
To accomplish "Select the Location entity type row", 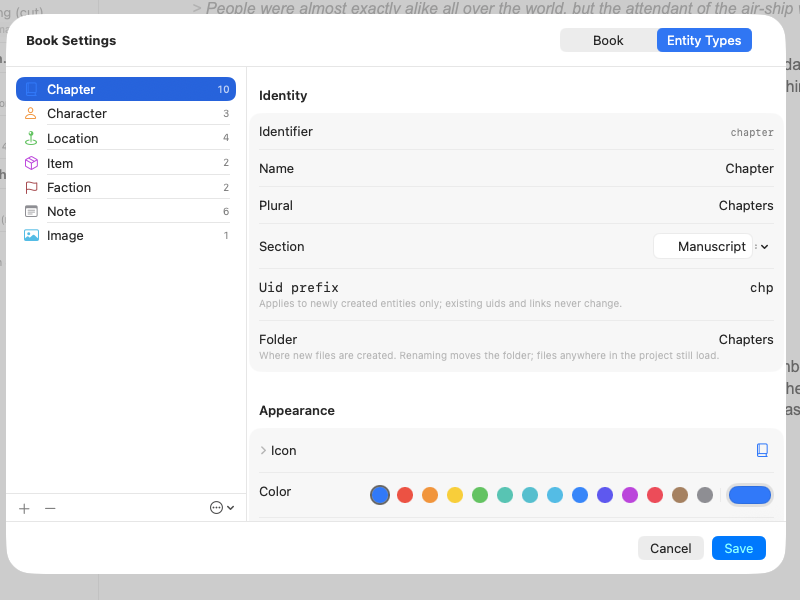I will coord(126,138).
